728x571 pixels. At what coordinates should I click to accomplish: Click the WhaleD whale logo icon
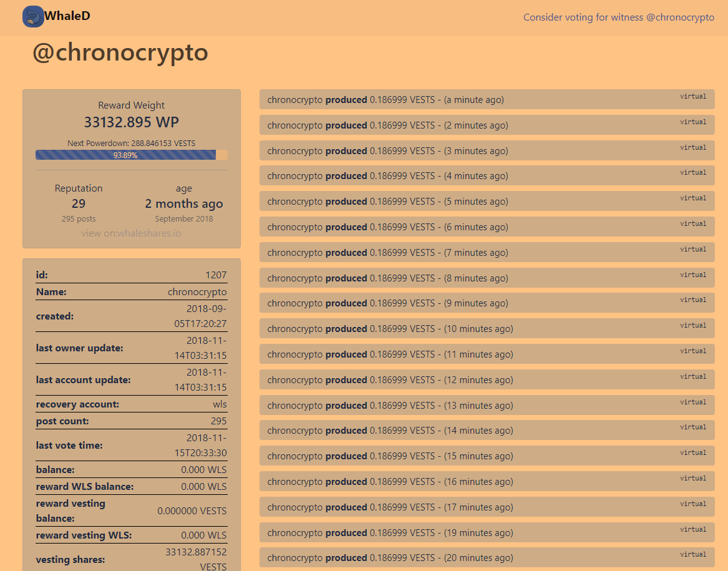tap(33, 16)
